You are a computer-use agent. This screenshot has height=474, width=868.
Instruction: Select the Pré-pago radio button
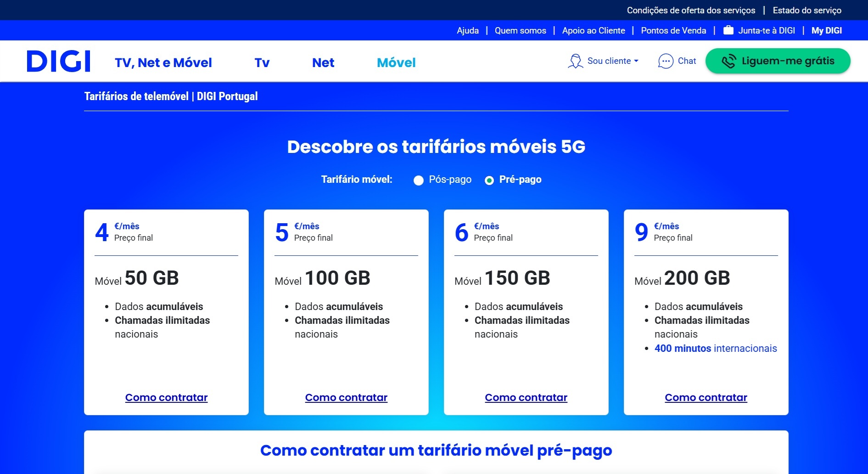(x=489, y=181)
